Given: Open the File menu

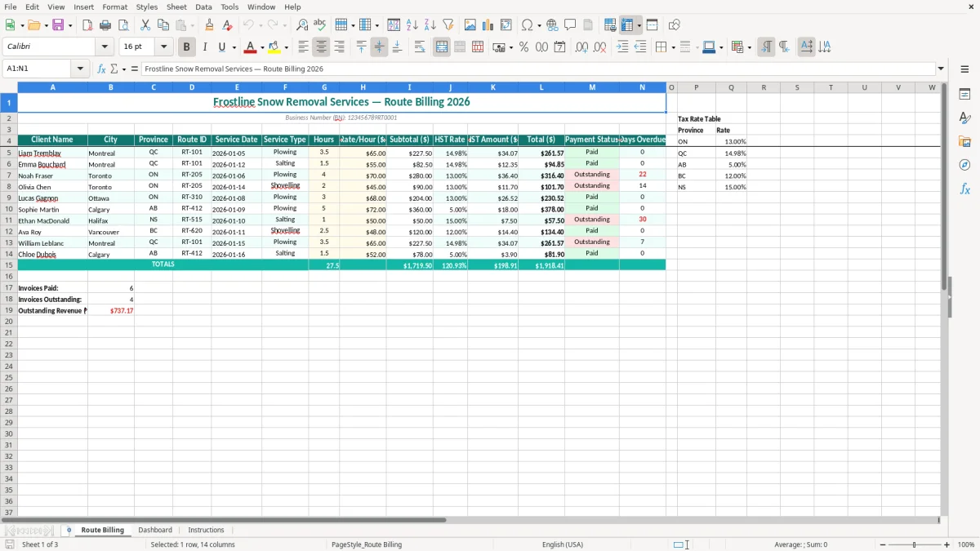Looking at the screenshot, I should click(10, 7).
